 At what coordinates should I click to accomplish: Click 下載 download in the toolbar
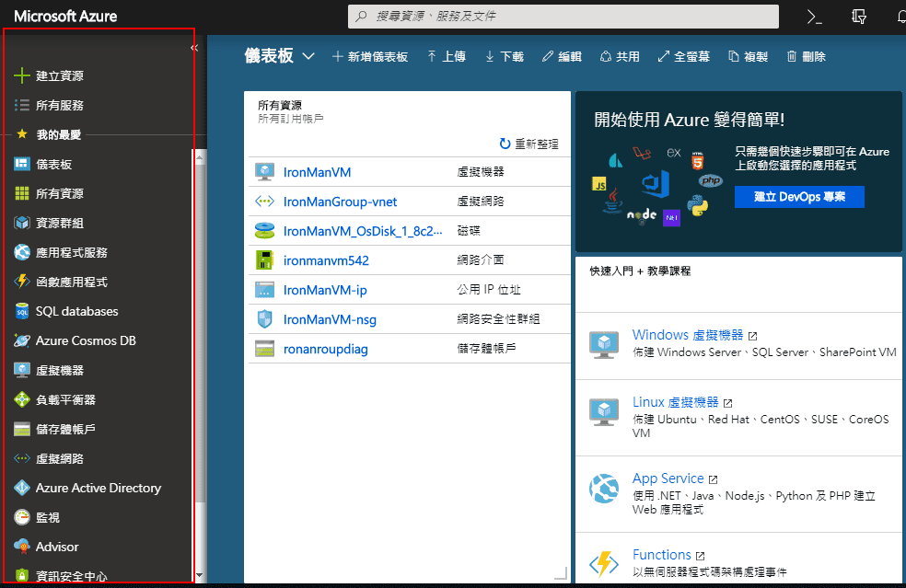(x=504, y=57)
